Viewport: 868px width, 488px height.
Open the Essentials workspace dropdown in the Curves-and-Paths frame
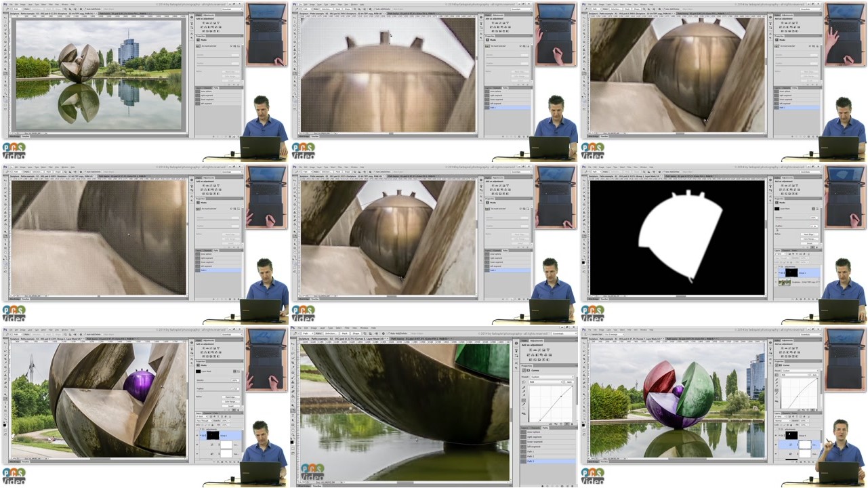(564, 333)
